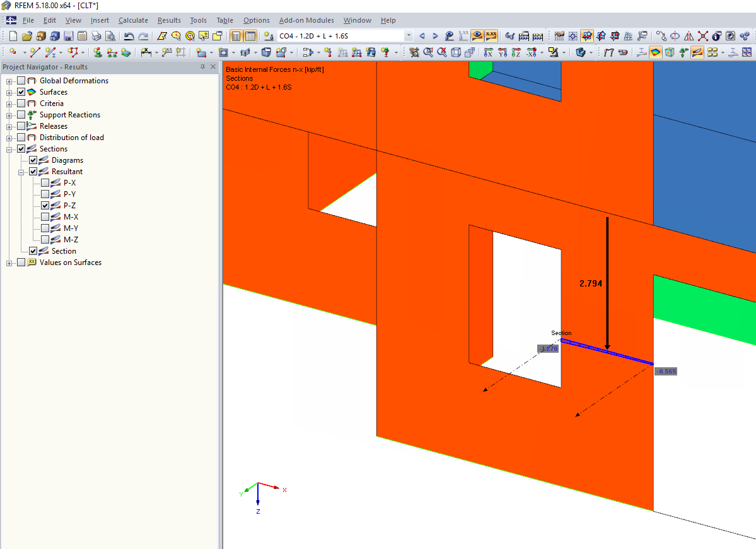Open the Results menu
The width and height of the screenshot is (756, 549).
[169, 20]
